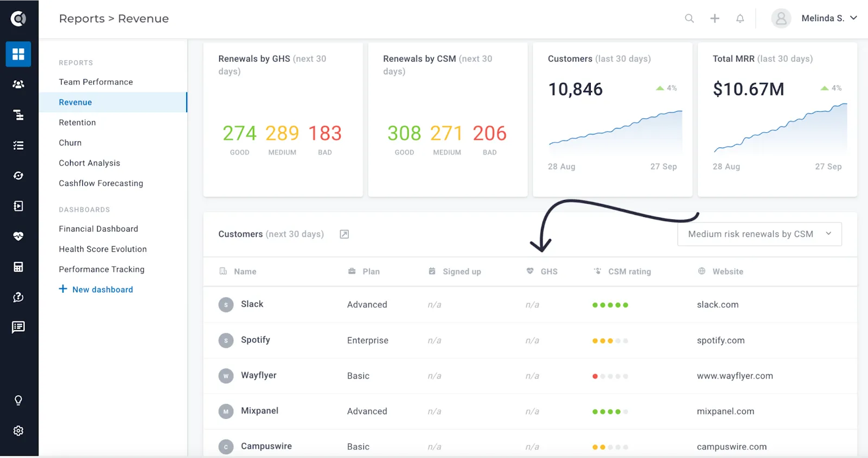Open notifications bell icon
Viewport: 868px width, 458px height.
click(740, 18)
